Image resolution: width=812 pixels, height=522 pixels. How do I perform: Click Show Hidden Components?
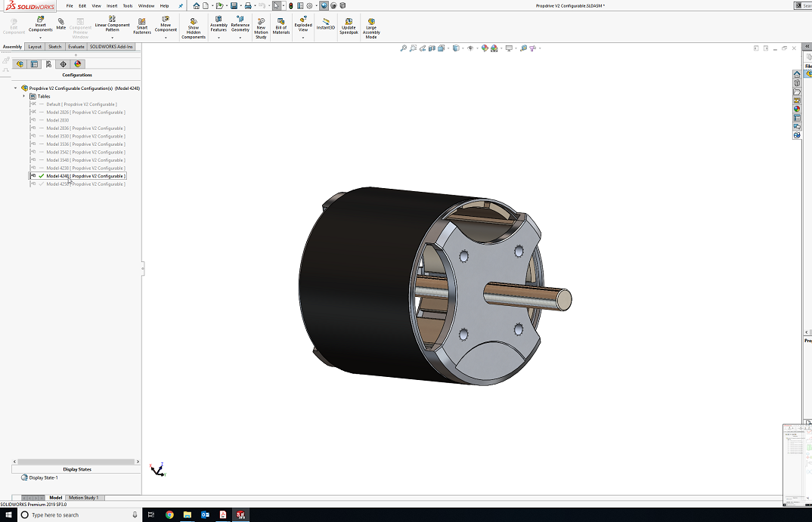click(194, 29)
